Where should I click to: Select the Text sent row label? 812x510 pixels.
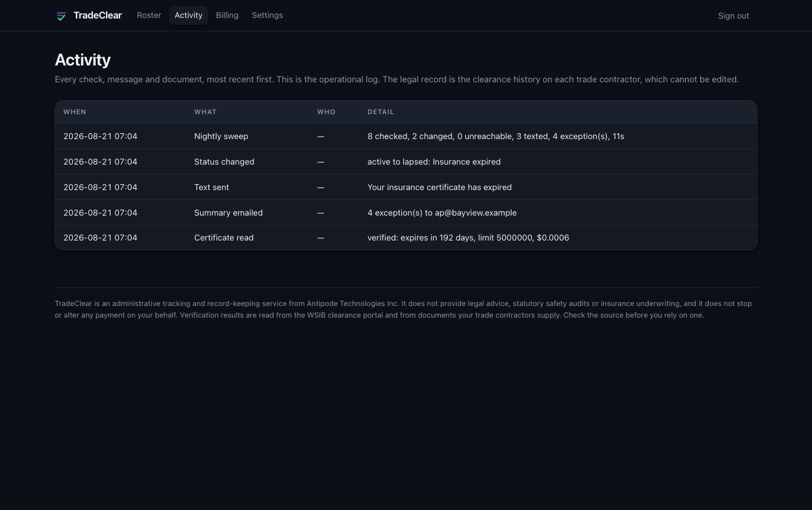click(x=212, y=187)
